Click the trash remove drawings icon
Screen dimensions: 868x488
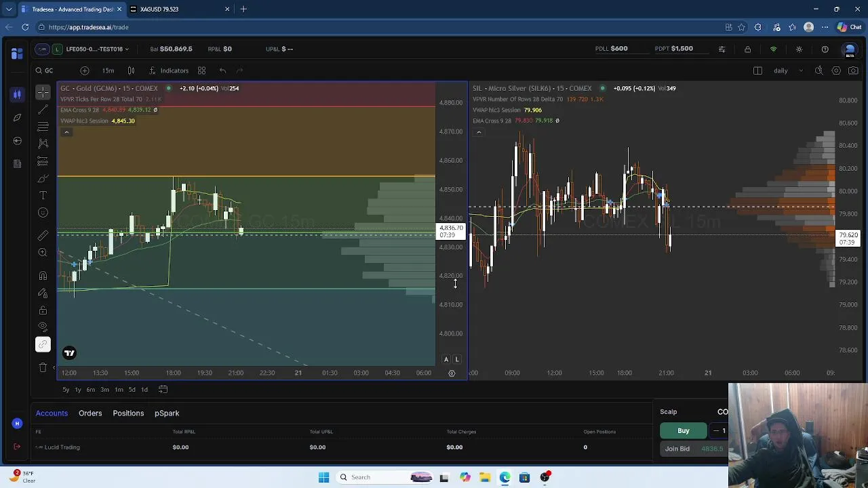click(43, 367)
